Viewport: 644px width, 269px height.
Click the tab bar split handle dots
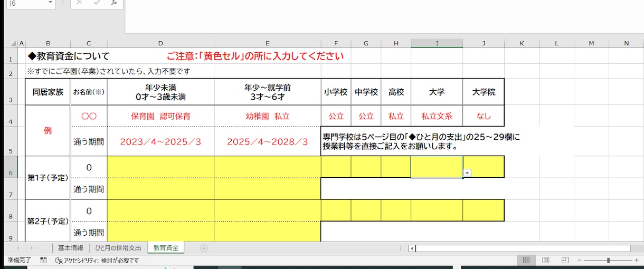click(401, 248)
